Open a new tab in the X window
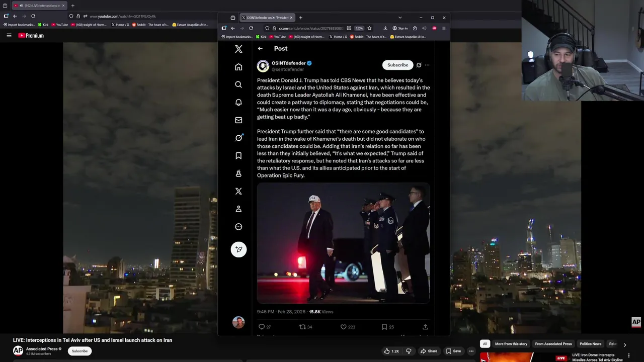This screenshot has width=644, height=362. 301,18
